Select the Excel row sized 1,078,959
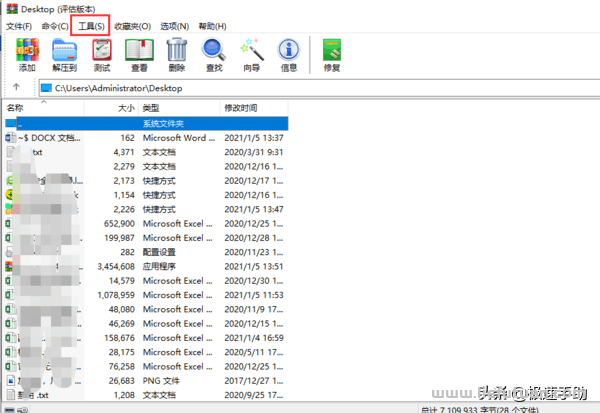This screenshot has width=600, height=413. [147, 295]
